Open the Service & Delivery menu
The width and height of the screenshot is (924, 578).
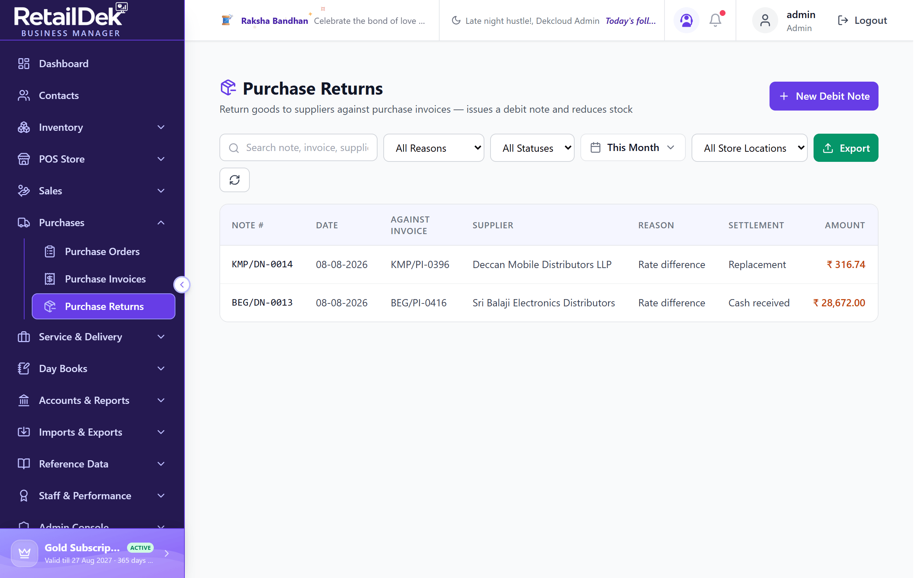(x=92, y=336)
